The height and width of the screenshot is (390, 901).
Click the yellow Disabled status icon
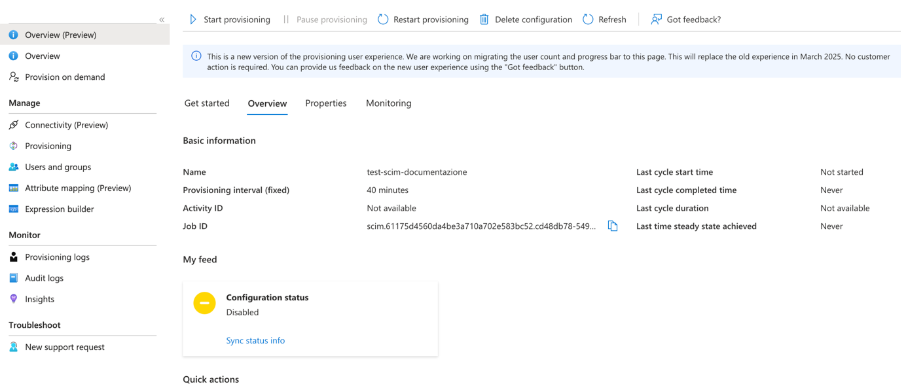pyautogui.click(x=205, y=303)
